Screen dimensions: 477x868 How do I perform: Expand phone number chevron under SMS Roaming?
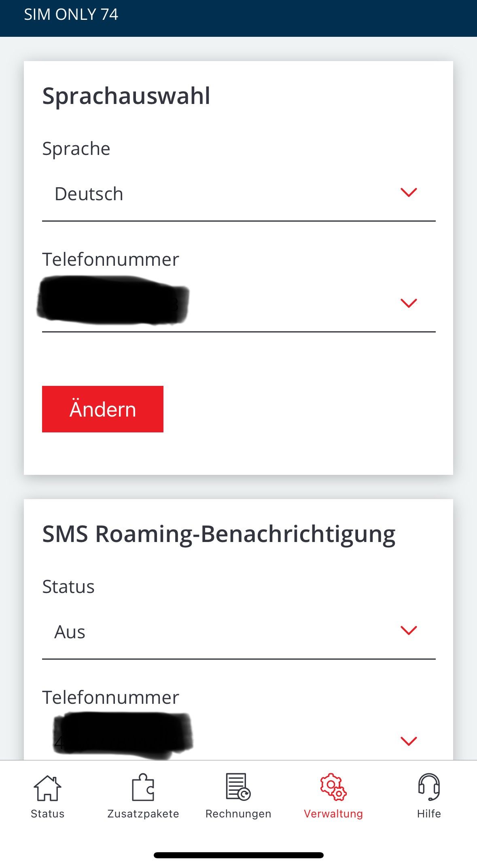pyautogui.click(x=408, y=741)
